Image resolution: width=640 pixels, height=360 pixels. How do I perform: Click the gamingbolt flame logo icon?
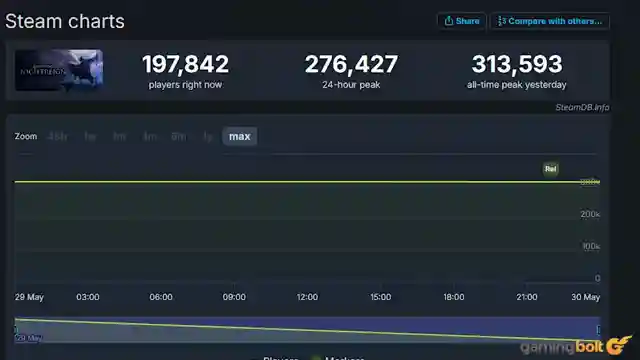click(x=619, y=345)
